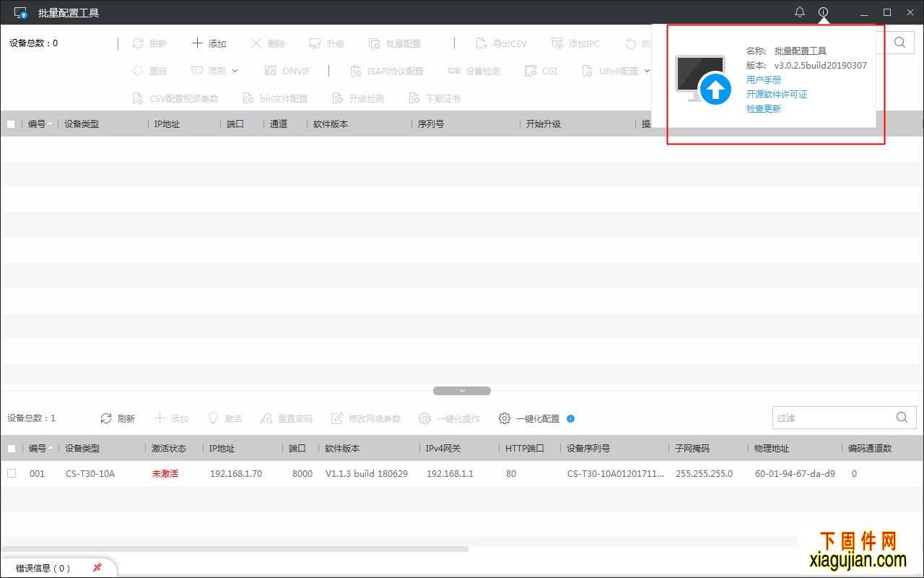
Task: Click lower panel 刷新 refresh button
Action: click(118, 418)
